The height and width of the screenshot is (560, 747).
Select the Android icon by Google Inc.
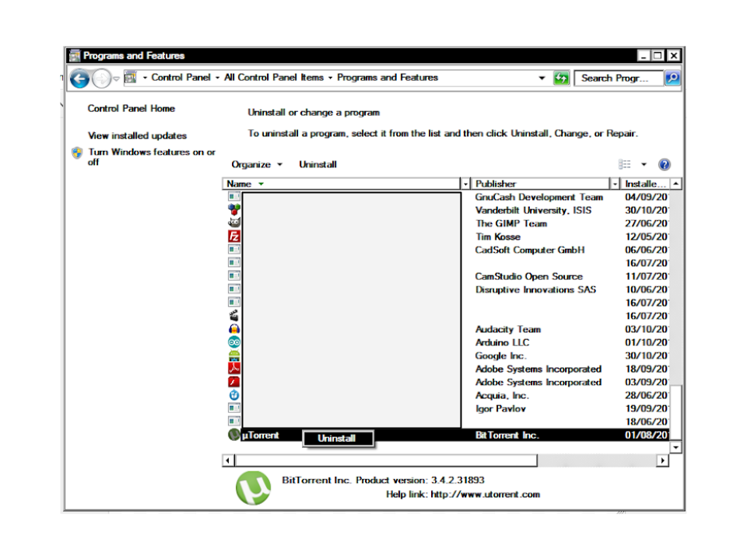click(234, 355)
